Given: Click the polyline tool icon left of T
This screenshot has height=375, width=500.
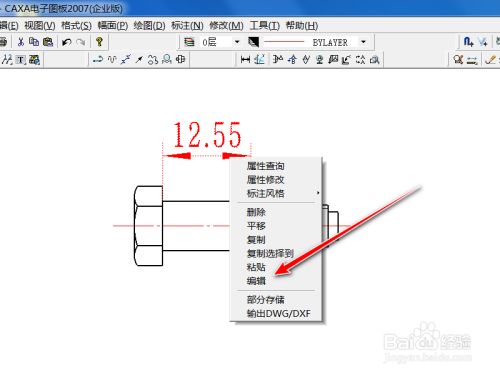Looking at the screenshot, I should 7,60.
